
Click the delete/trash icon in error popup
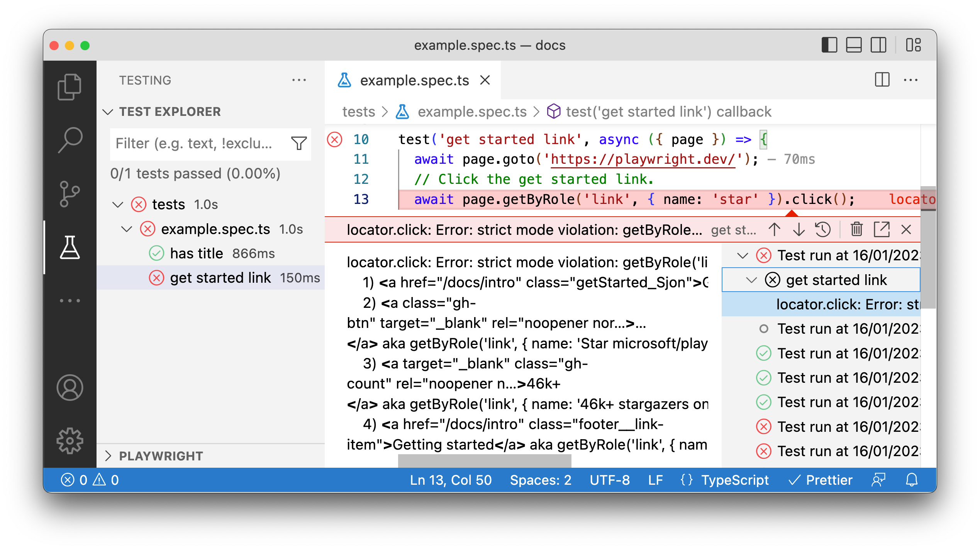point(855,229)
